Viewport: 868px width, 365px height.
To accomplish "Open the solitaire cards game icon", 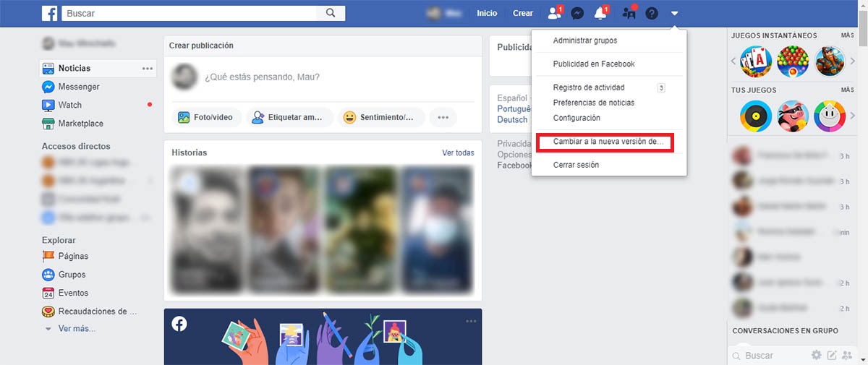I will [754, 61].
